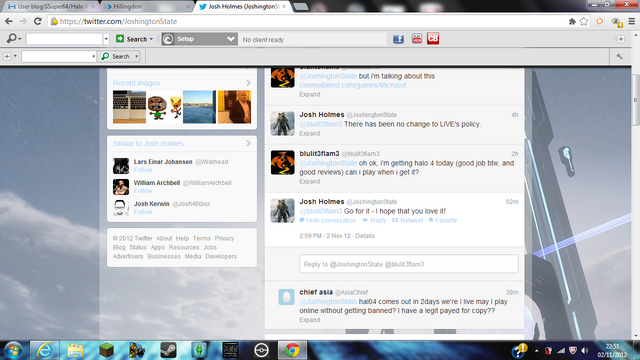Switch to Chrome on the taskbar
Image resolution: width=640 pixels, height=360 pixels.
coord(292,350)
